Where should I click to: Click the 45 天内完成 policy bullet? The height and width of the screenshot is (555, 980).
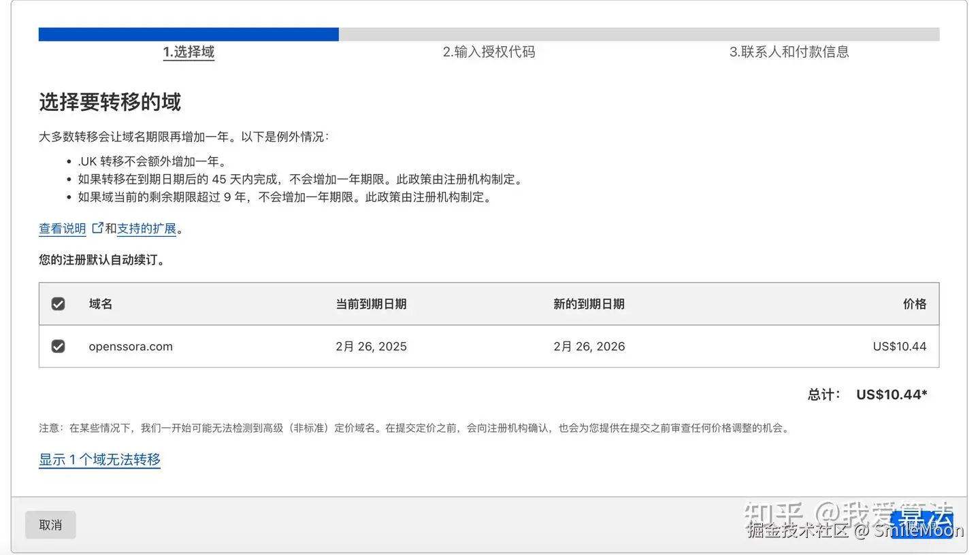(300, 180)
